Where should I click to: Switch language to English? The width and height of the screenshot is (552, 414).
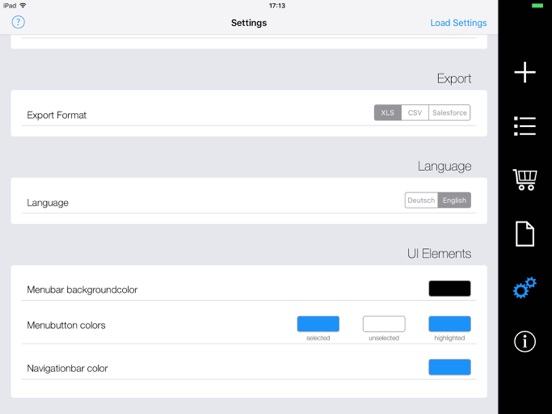[x=454, y=200]
